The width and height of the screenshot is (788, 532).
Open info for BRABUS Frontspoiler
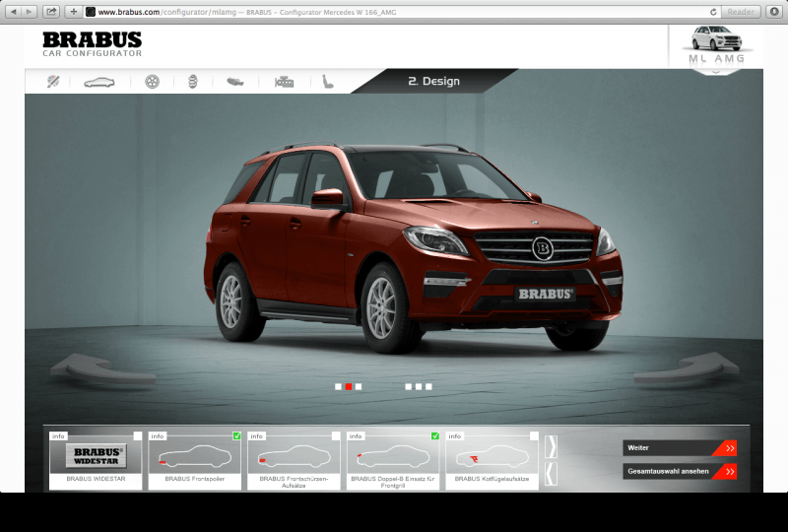click(158, 436)
